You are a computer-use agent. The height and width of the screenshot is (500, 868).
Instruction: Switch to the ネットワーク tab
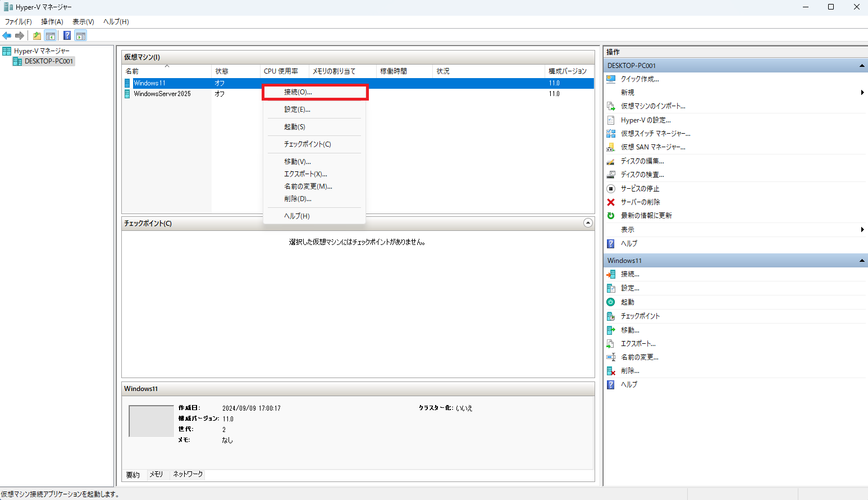pyautogui.click(x=188, y=475)
